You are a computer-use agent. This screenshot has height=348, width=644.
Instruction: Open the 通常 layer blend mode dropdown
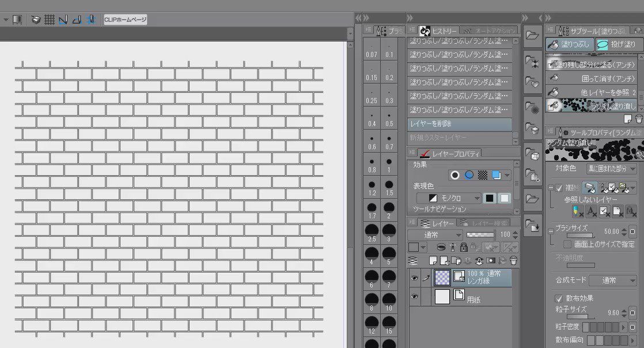coord(435,234)
